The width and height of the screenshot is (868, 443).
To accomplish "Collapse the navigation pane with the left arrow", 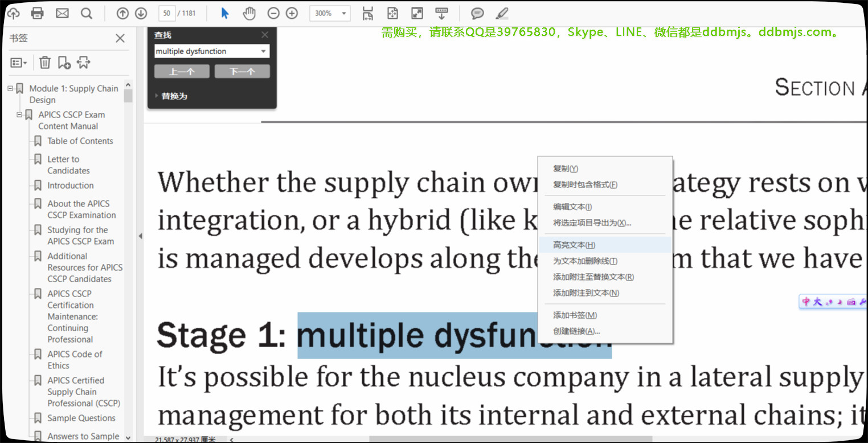I will click(x=140, y=236).
